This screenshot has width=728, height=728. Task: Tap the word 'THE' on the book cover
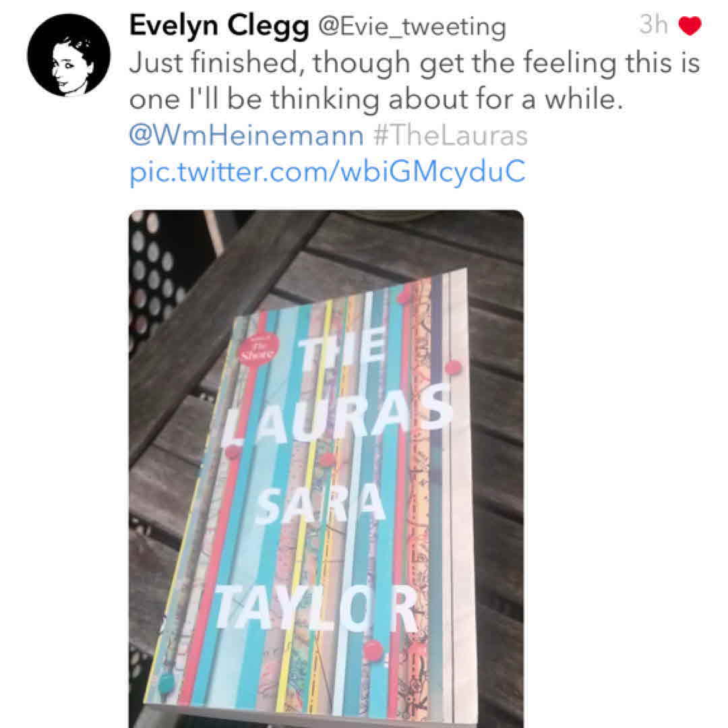342,348
